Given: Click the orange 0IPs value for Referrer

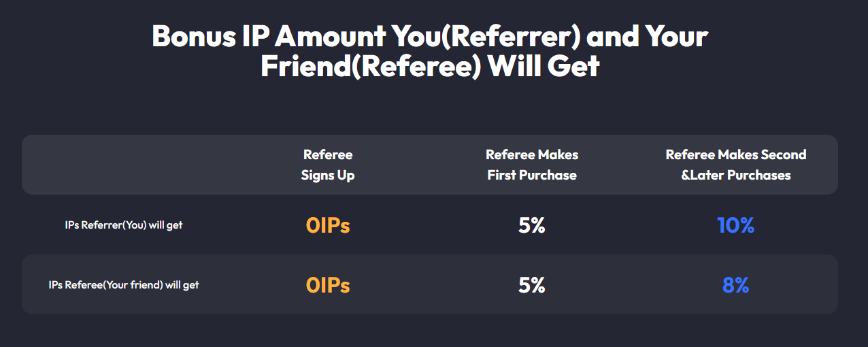Looking at the screenshot, I should pos(328,225).
